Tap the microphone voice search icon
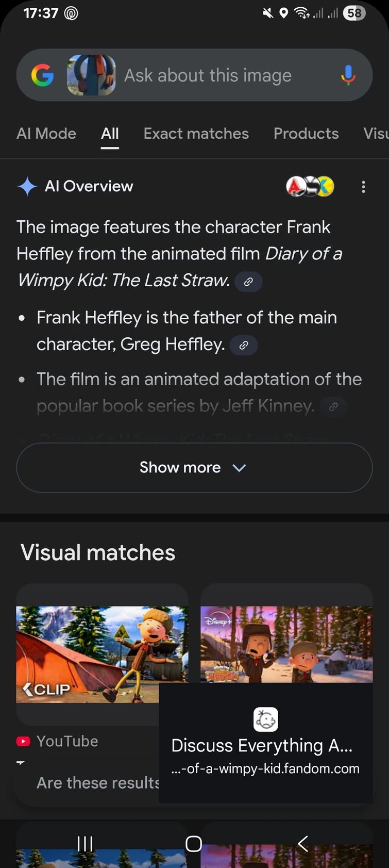 pos(348,75)
